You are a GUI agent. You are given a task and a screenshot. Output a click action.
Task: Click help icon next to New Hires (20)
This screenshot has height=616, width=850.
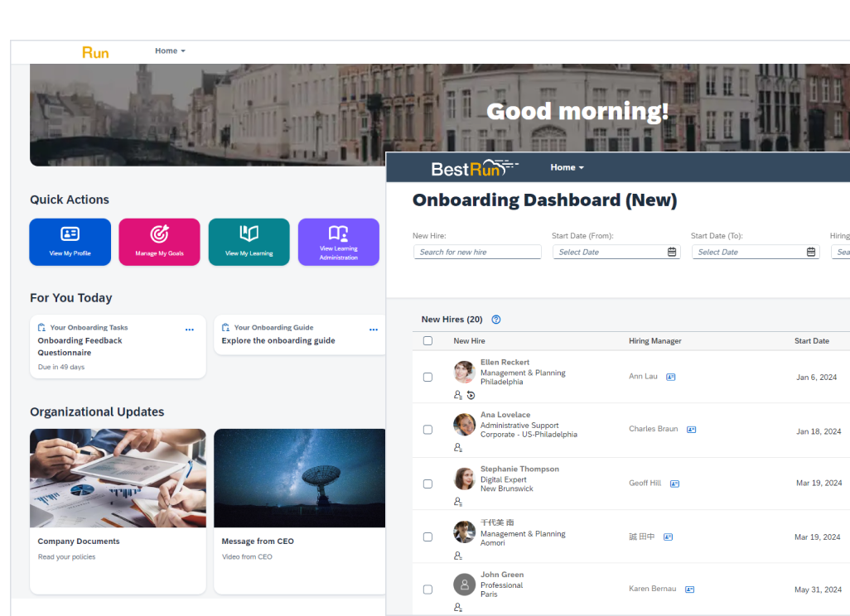pos(496,320)
